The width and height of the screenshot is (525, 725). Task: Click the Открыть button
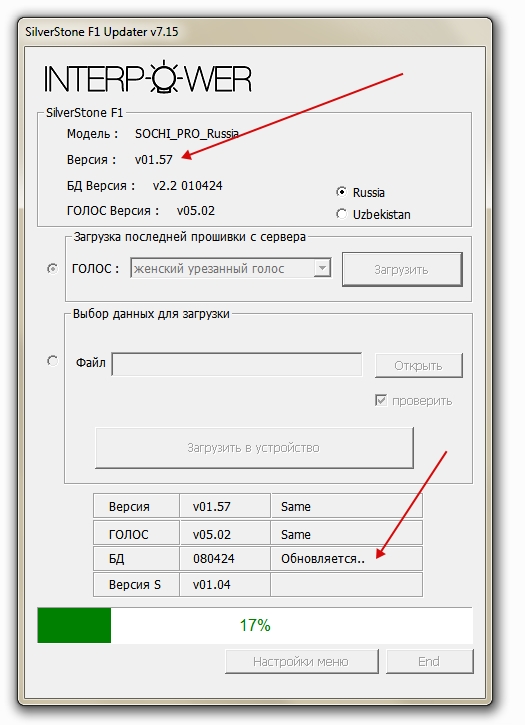point(419,365)
